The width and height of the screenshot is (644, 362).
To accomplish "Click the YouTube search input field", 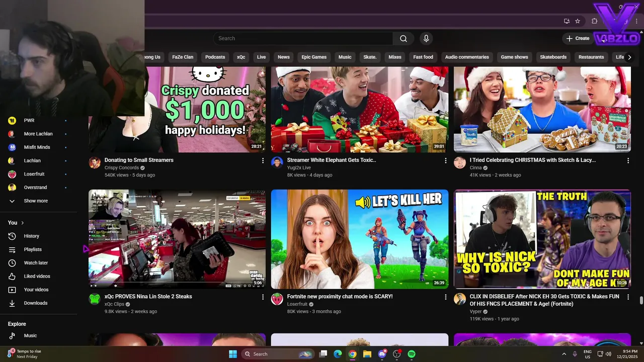I will [303, 39].
